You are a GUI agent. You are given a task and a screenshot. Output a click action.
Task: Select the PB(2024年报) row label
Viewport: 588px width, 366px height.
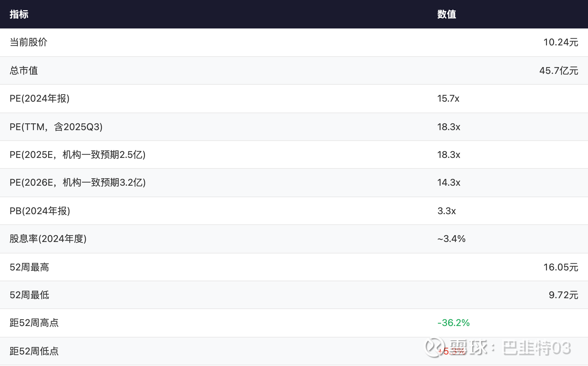[40, 211]
